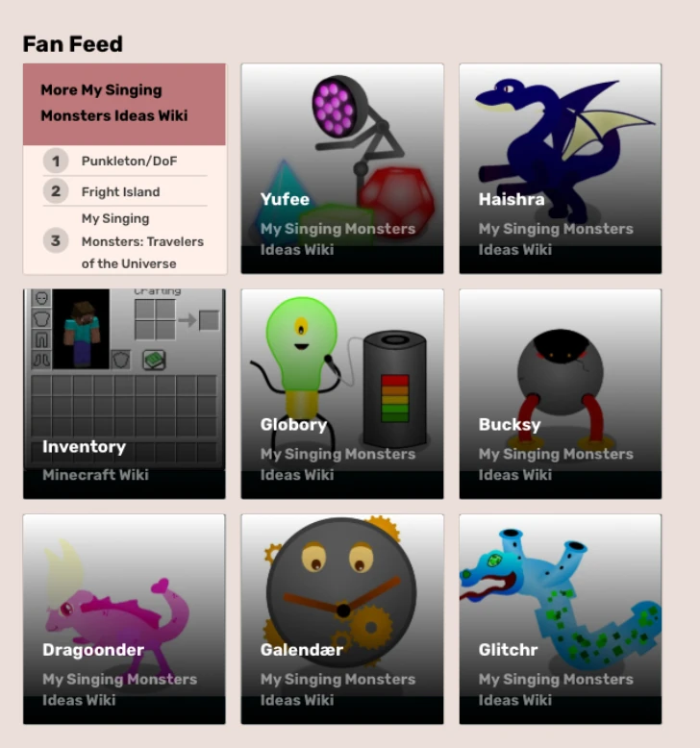Image resolution: width=700 pixels, height=748 pixels.
Task: Click the Minecraft Wiki label on Inventory card
Action: tap(95, 475)
